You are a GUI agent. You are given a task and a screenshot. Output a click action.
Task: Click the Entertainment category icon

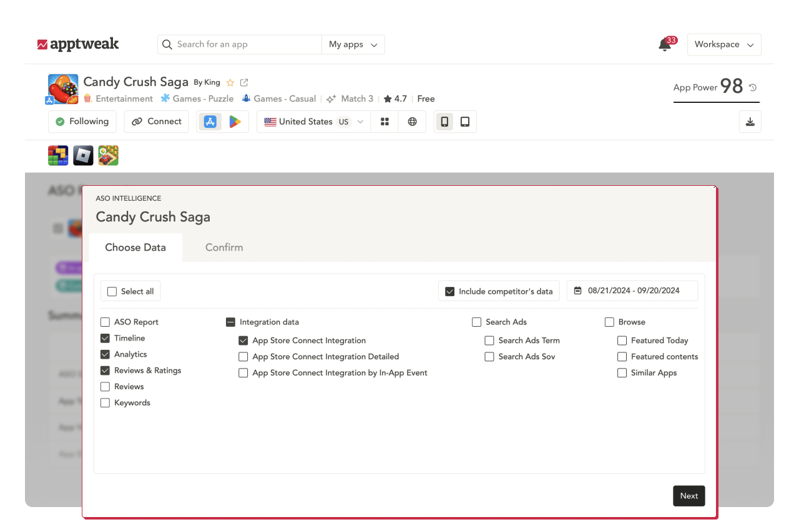click(x=87, y=99)
